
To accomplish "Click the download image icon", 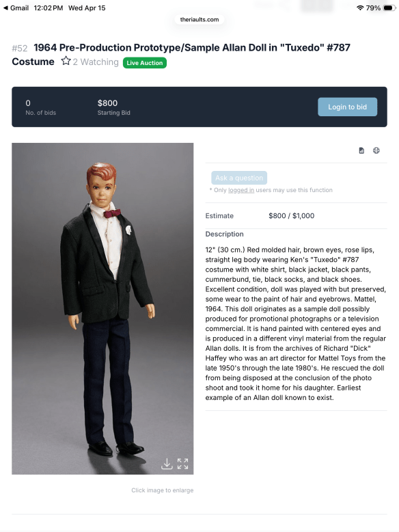I will [167, 464].
